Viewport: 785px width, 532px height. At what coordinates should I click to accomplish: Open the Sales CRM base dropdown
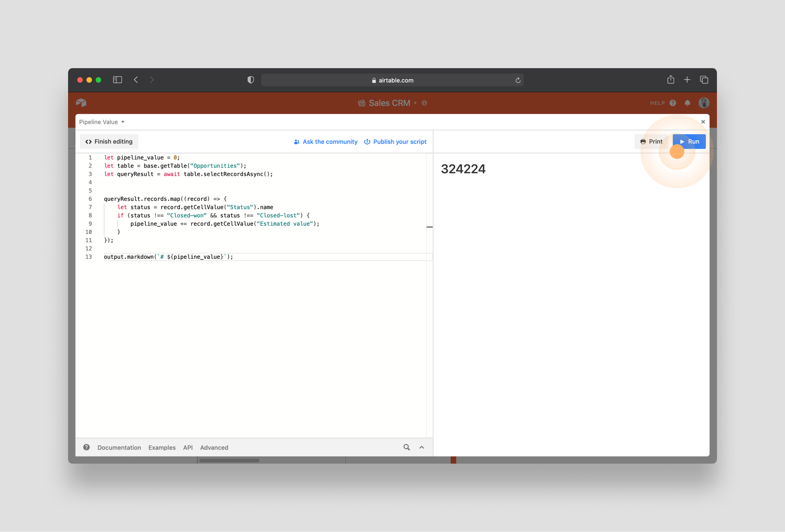pos(416,103)
